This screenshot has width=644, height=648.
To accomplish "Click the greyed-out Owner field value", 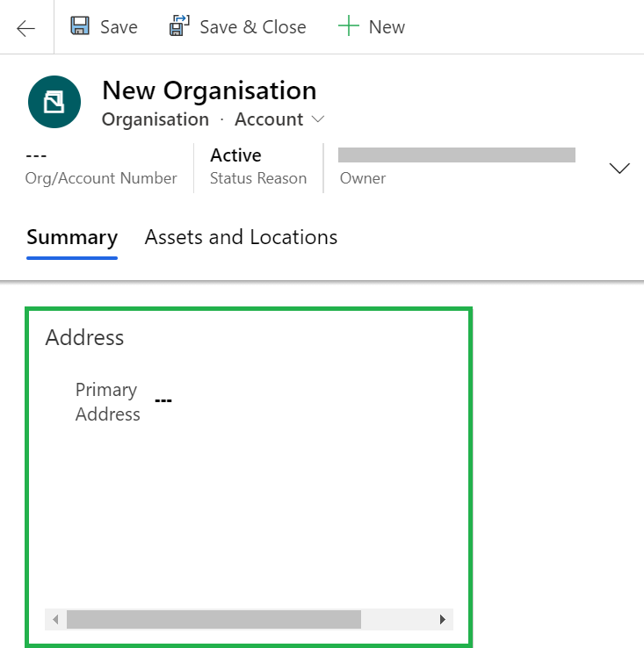I will (x=456, y=155).
